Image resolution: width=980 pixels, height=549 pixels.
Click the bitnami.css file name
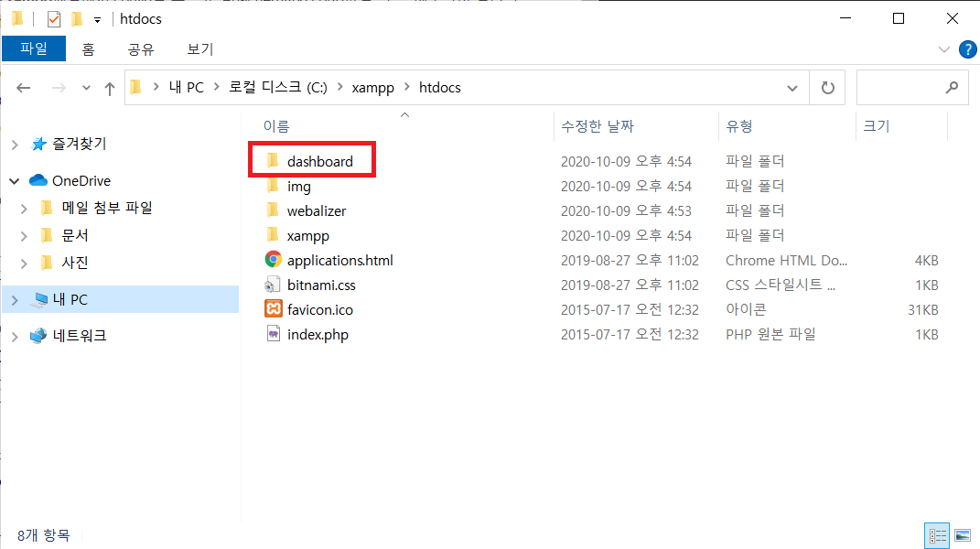[x=321, y=285]
